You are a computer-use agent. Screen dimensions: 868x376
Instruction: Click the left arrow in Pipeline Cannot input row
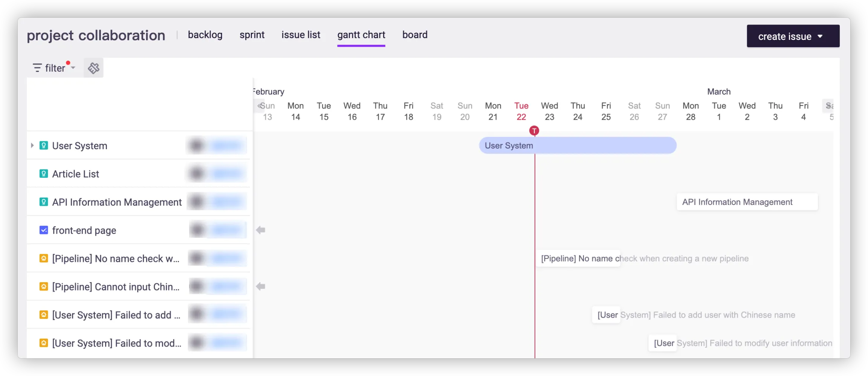(x=261, y=287)
